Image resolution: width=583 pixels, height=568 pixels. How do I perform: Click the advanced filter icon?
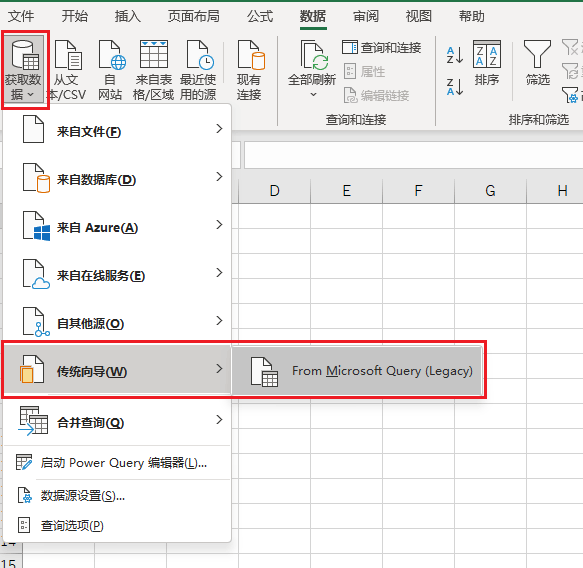pyautogui.click(x=570, y=94)
